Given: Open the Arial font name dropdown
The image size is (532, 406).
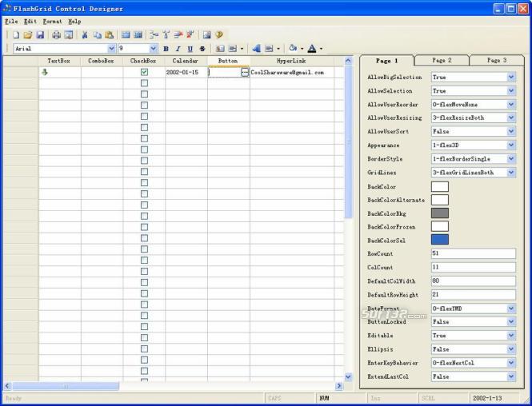Looking at the screenshot, I should [x=111, y=49].
